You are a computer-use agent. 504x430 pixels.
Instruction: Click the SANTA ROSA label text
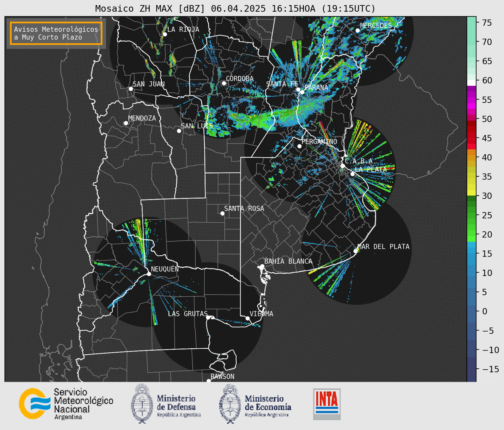click(244, 209)
